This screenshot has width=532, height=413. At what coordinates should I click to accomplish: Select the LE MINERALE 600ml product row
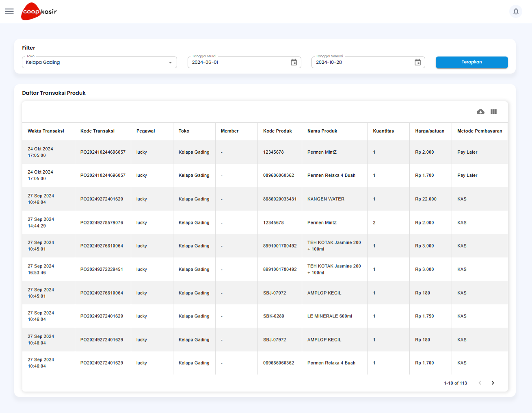pos(329,316)
